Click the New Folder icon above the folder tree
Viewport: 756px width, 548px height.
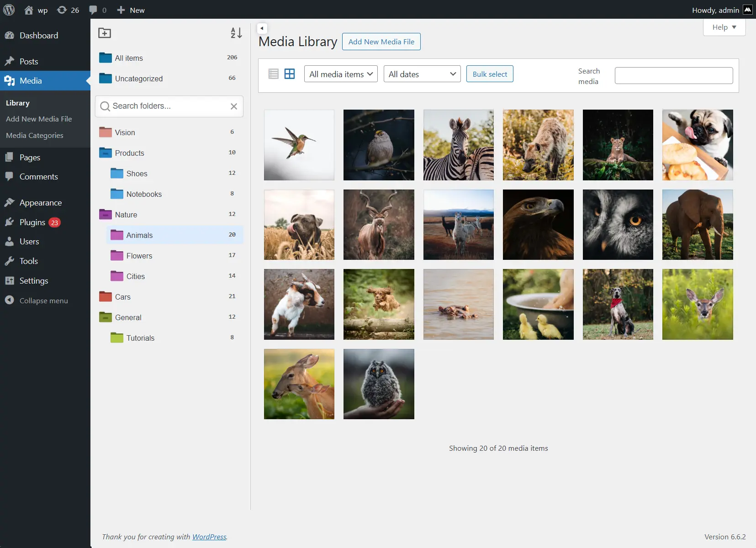point(105,33)
